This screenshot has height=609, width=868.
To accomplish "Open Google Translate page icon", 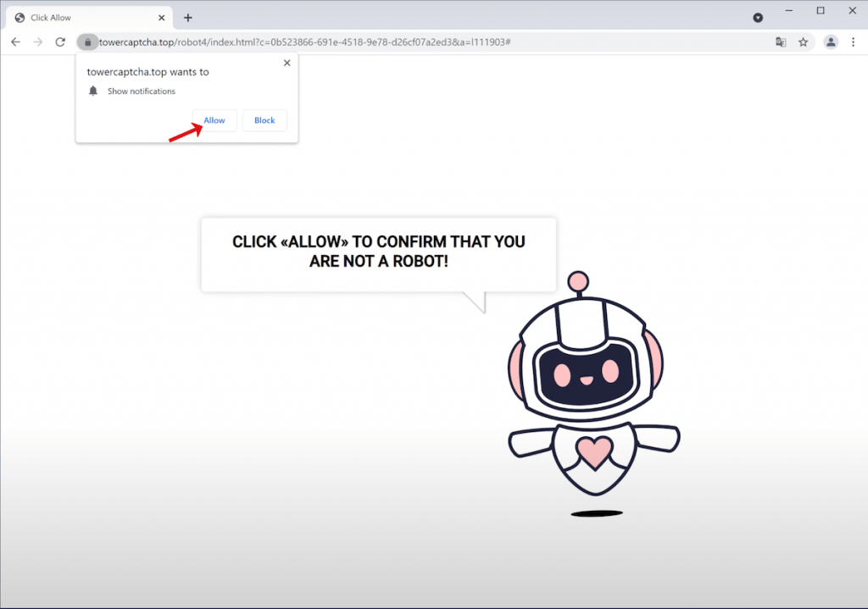I will pyautogui.click(x=781, y=41).
